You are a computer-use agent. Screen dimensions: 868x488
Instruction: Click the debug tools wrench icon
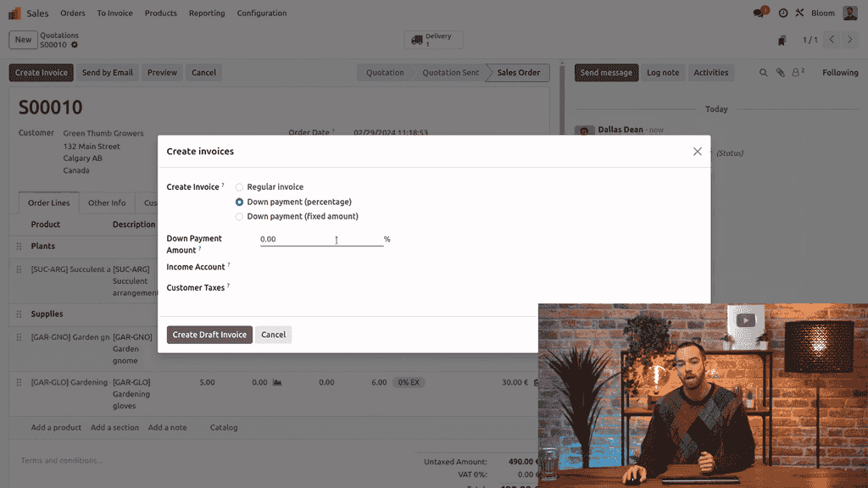coord(799,14)
